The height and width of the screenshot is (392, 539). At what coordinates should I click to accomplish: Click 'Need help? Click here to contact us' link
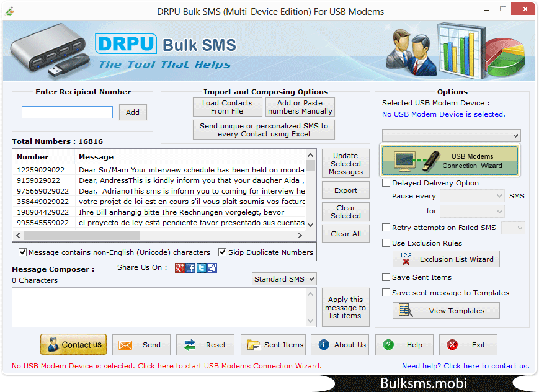465,366
